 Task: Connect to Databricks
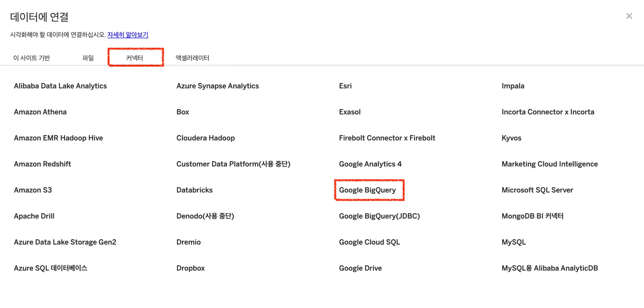194,190
